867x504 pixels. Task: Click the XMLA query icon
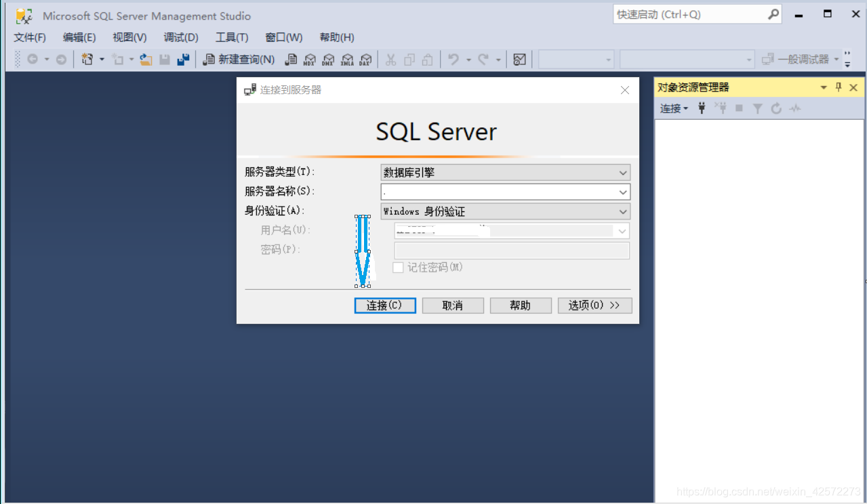(x=347, y=60)
